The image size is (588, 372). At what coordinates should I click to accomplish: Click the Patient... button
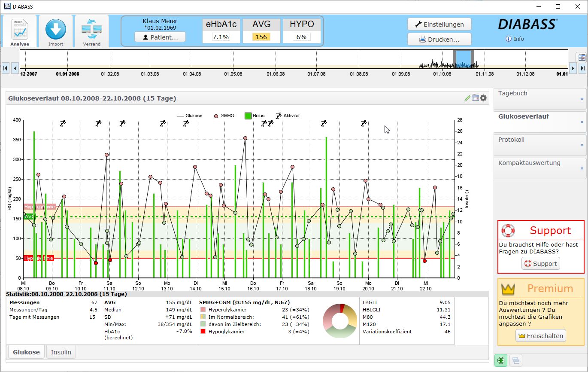click(x=160, y=37)
